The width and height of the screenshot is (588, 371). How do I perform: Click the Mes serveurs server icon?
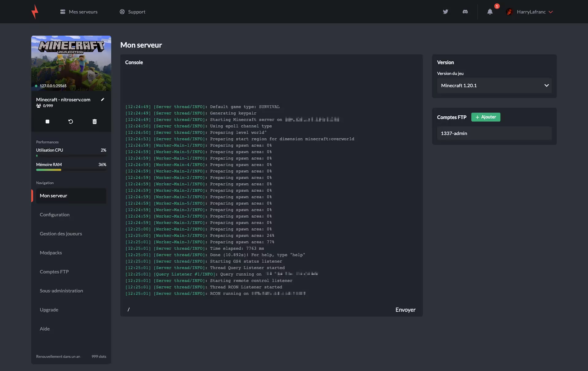coord(63,12)
